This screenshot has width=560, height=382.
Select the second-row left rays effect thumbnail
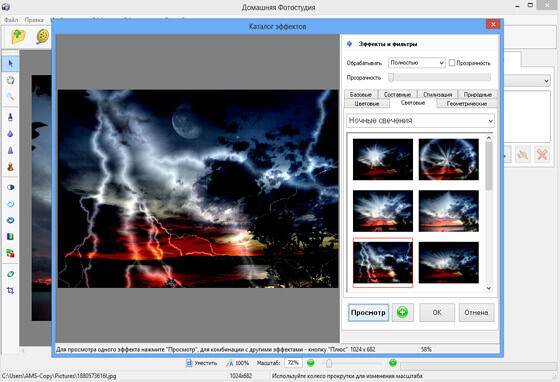[383, 211]
